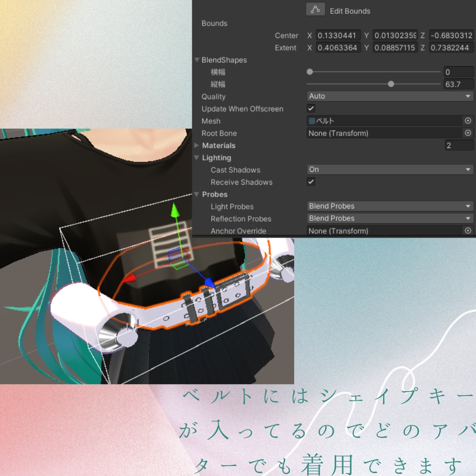Expand the Materials list

point(196,146)
